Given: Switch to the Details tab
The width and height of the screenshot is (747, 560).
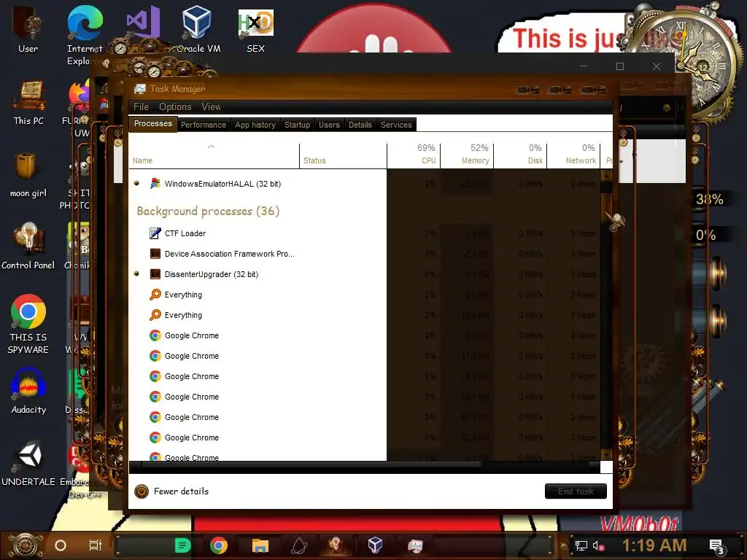Looking at the screenshot, I should click(x=360, y=125).
